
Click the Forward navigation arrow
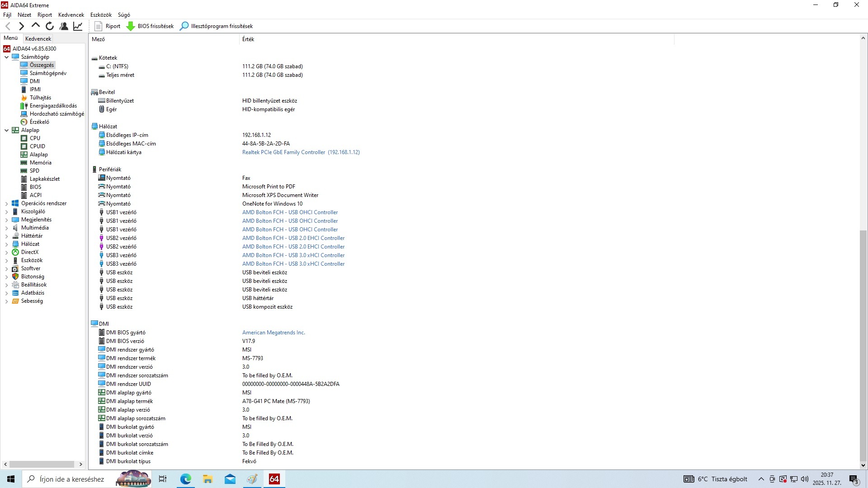21,26
